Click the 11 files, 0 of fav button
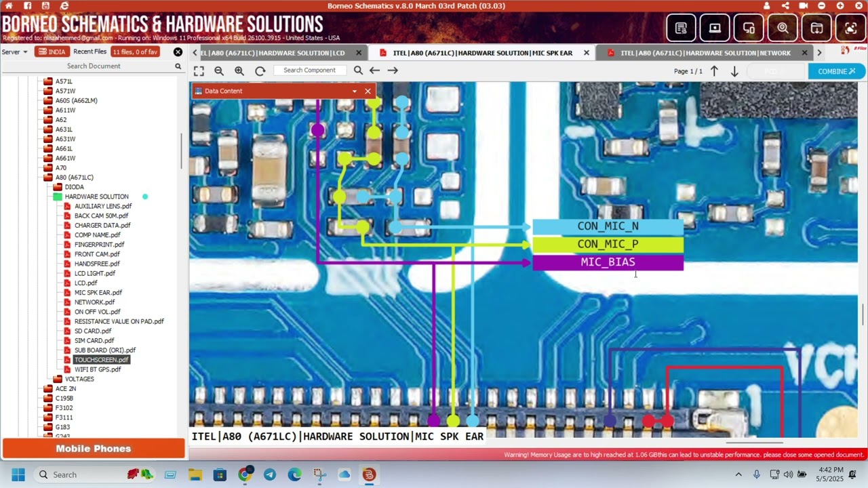Viewport: 868px width, 488px height. (x=136, y=52)
